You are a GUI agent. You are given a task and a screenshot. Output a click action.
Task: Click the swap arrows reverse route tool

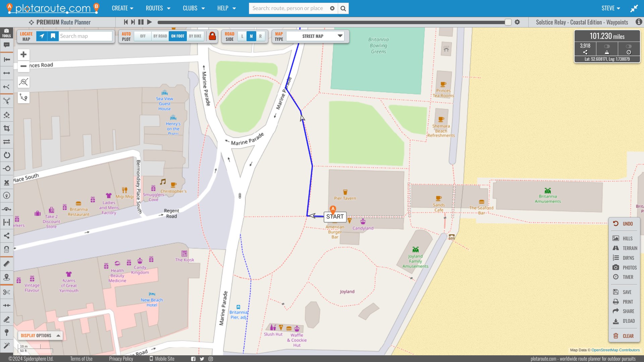(6, 142)
